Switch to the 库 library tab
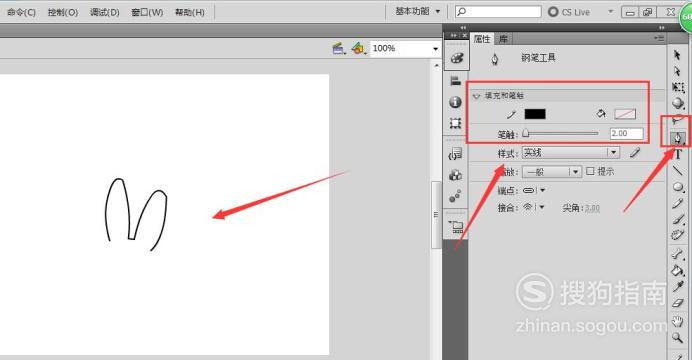This screenshot has height=360, width=692. click(x=503, y=39)
